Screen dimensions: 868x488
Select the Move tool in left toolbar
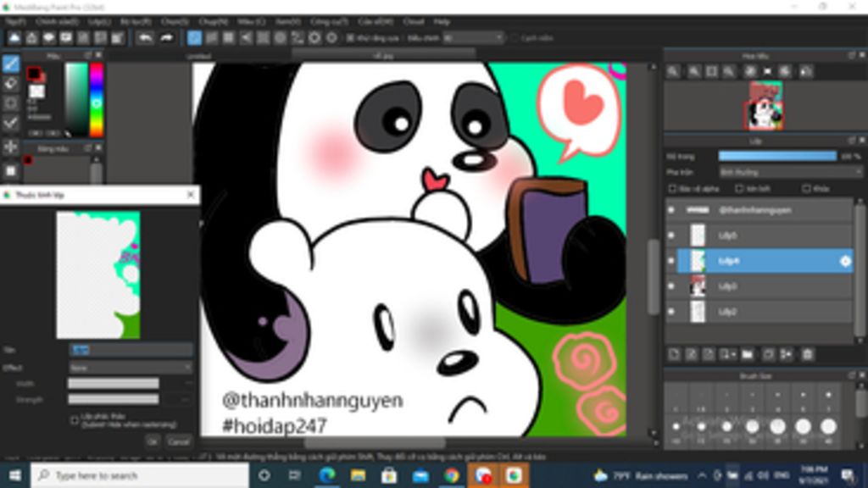(x=11, y=147)
